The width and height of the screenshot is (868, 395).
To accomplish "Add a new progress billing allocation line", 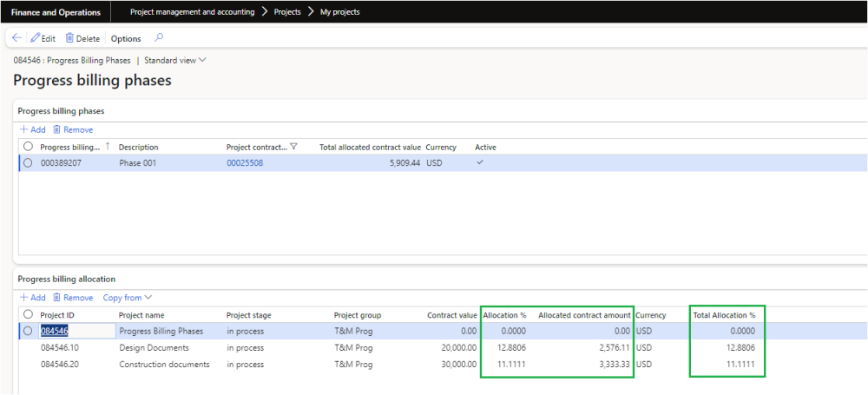I will (33, 297).
